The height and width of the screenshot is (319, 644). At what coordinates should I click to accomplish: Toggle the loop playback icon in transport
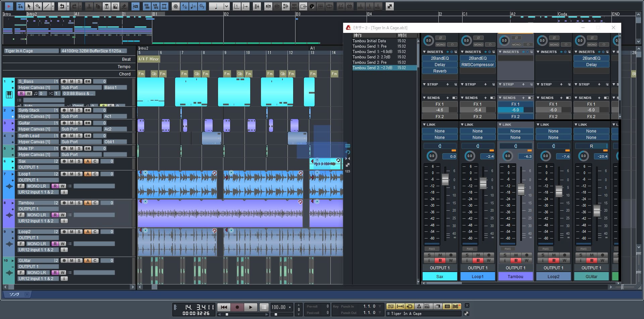point(409,306)
